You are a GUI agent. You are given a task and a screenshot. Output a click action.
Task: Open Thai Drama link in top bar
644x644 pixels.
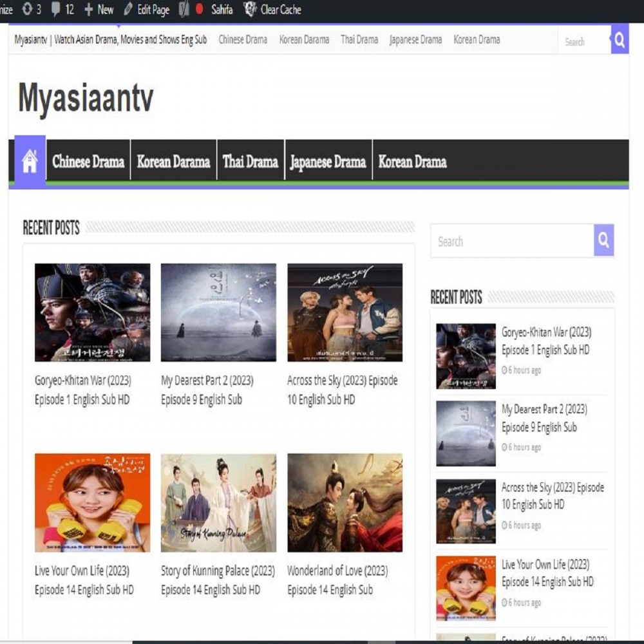click(359, 40)
